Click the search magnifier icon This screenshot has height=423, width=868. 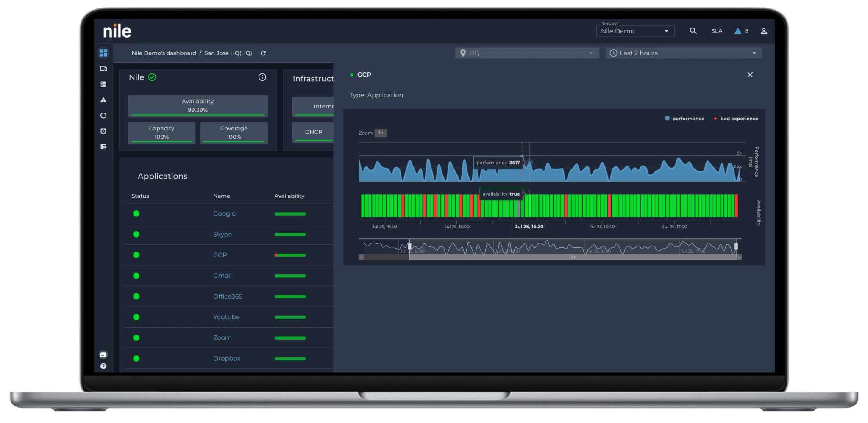(693, 31)
